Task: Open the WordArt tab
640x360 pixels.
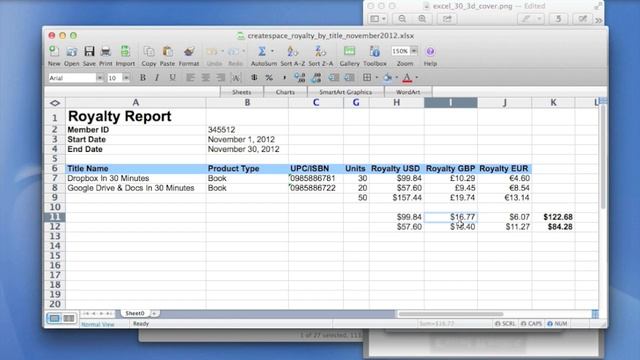Action: point(408,92)
